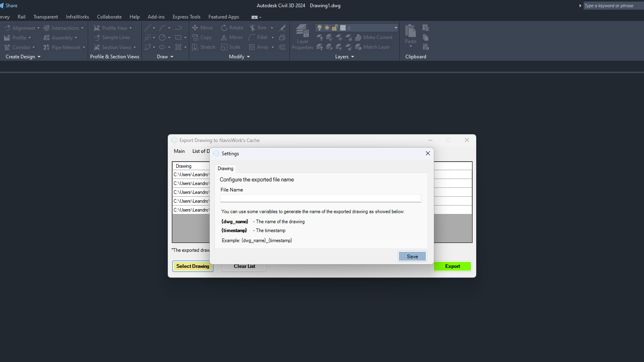
Task: Click the Match Properties icon in Clipboard
Action: (x=426, y=47)
